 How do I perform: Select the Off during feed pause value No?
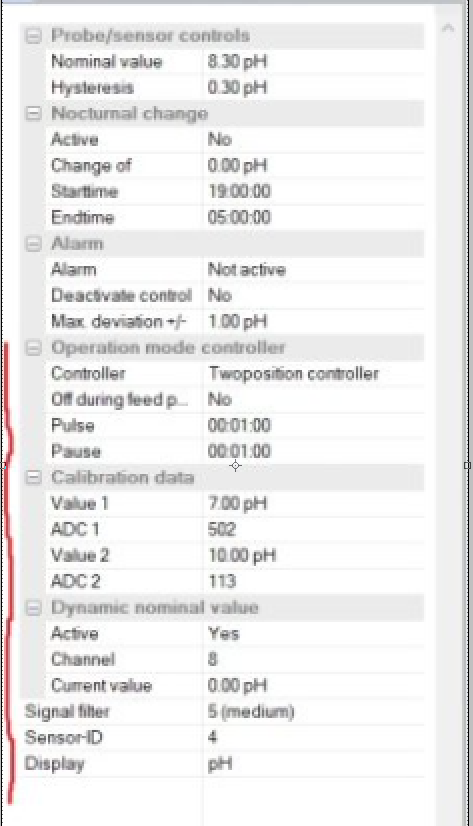point(314,399)
